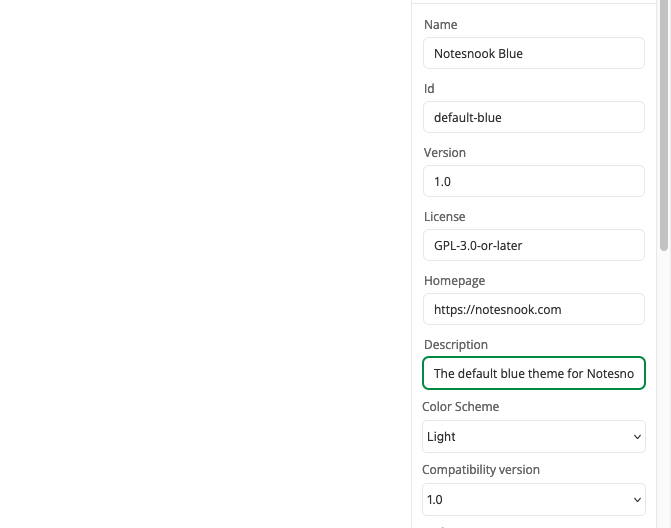Select the License field with GPL-3.0-or-later
This screenshot has height=528, width=671.
click(533, 245)
